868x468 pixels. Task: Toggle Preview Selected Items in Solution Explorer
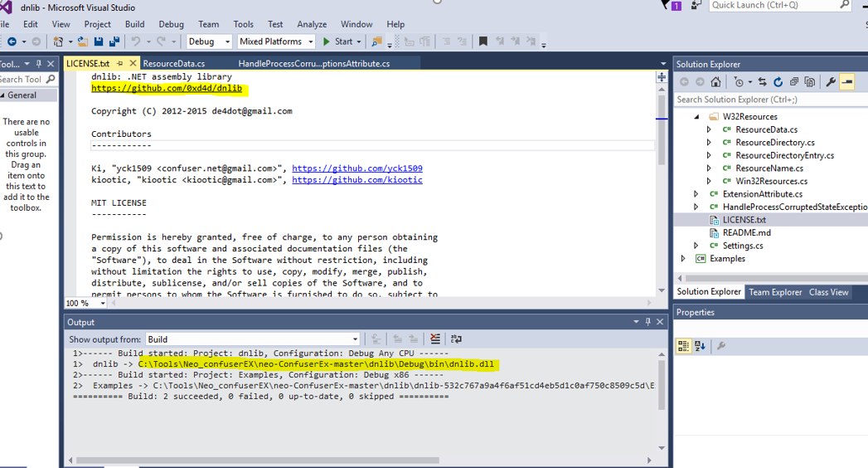[x=847, y=82]
